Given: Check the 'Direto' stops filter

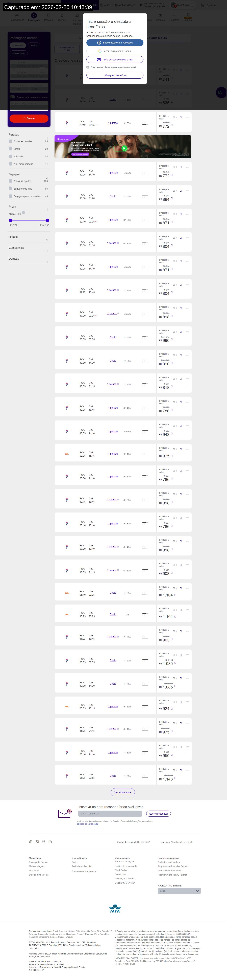Looking at the screenshot, I should coord(11,149).
